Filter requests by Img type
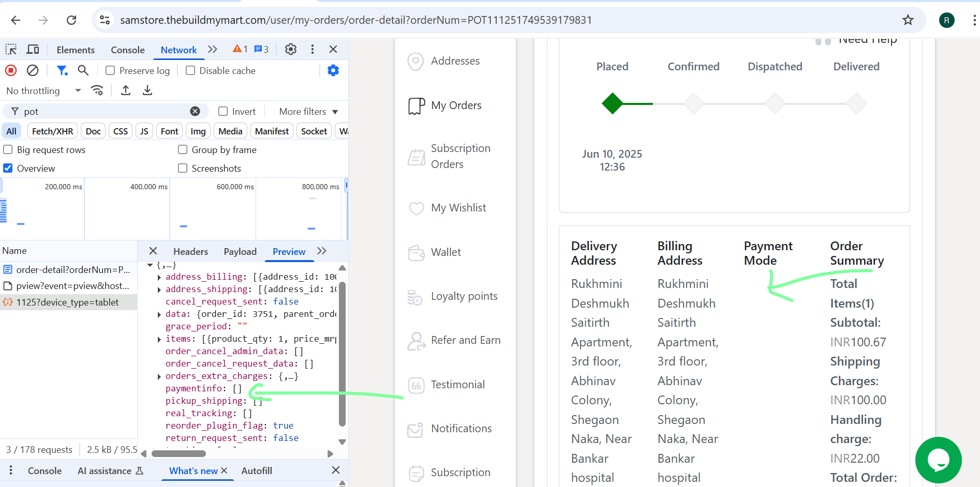Screen dimensions: 980x487 (x=198, y=131)
